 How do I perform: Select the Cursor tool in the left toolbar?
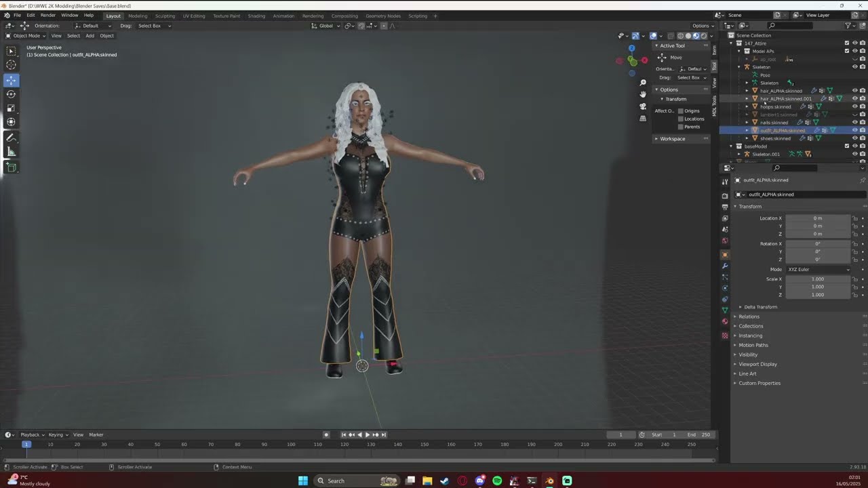[11, 65]
